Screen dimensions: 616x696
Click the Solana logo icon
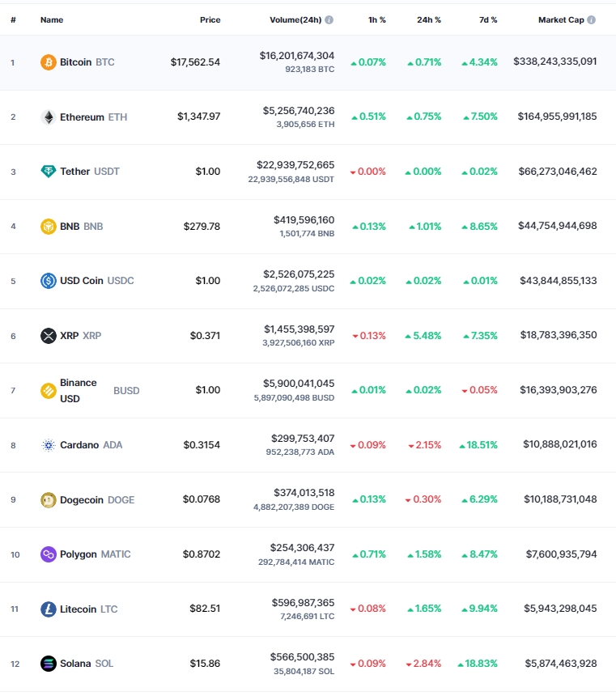pyautogui.click(x=48, y=664)
